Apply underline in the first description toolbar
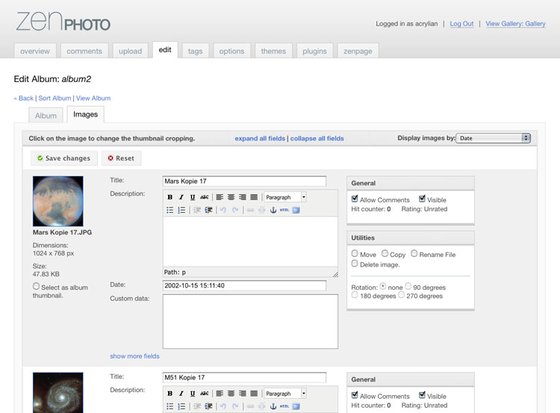560x413 pixels. tap(192, 197)
